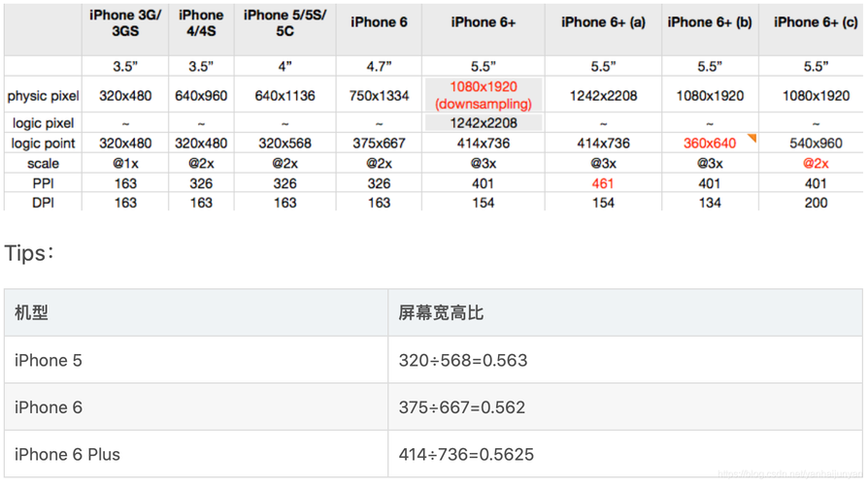Click the 750x1334 physic pixel cell

(x=379, y=96)
